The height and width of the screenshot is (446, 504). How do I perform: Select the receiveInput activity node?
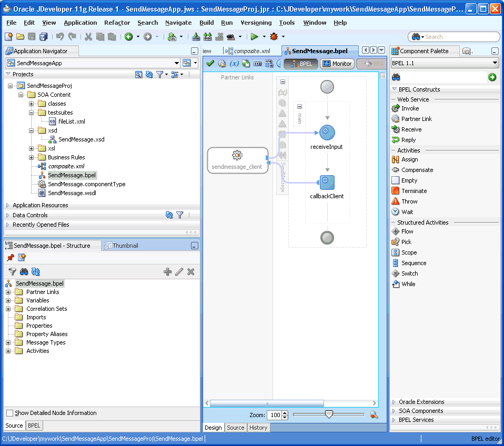tap(327, 133)
